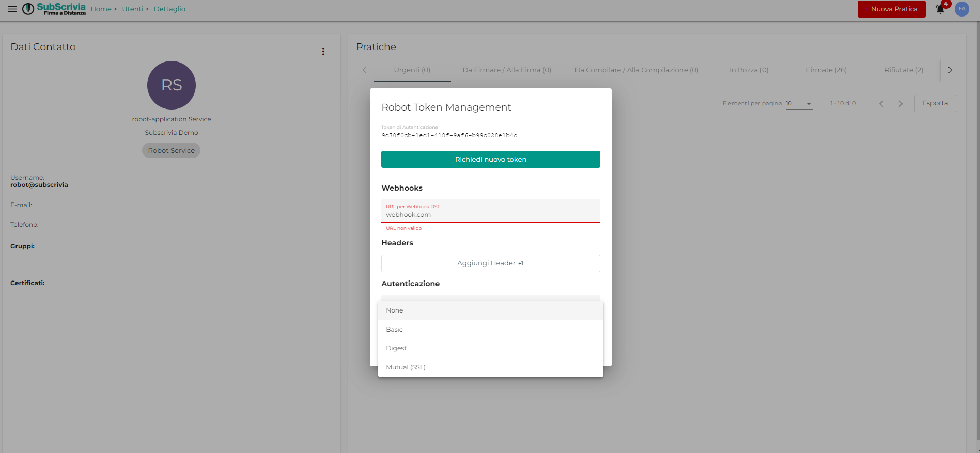Image resolution: width=980 pixels, height=453 pixels.
Task: Expand the items per page dropdown
Action: click(799, 104)
